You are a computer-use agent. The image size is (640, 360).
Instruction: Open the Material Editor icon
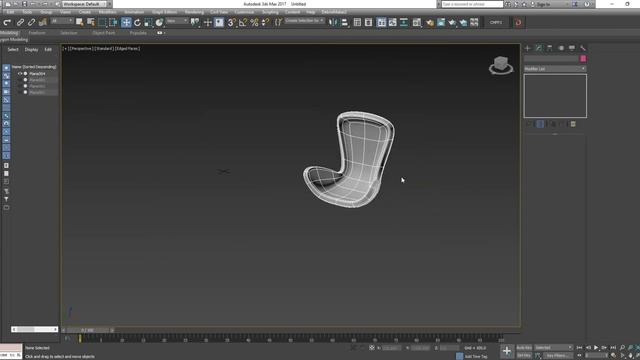tap(416, 22)
